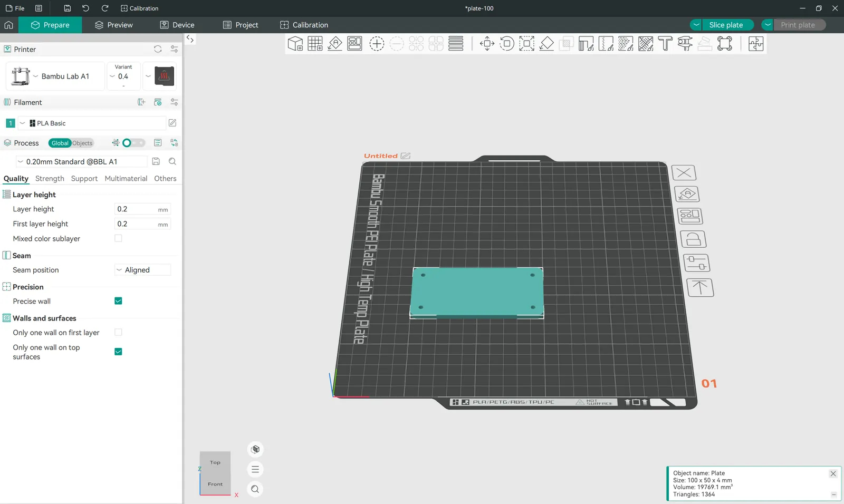This screenshot has height=504, width=844.
Task: Search process settings with magnifier icon
Action: pos(172,161)
